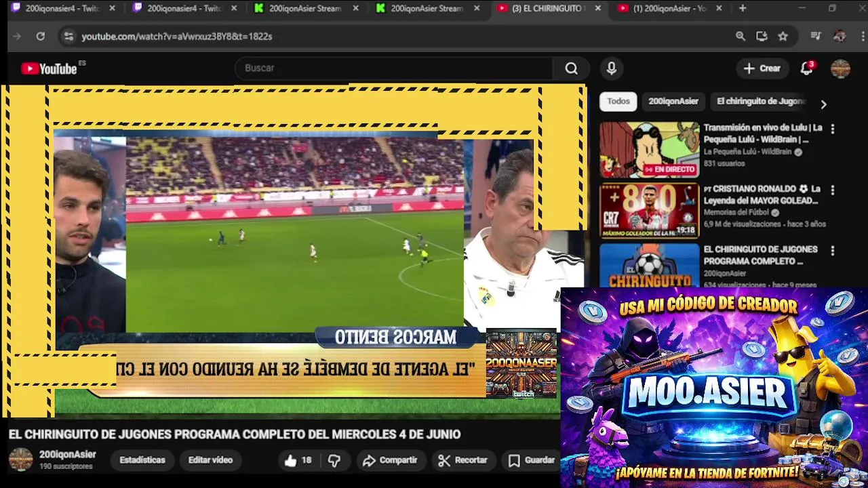Close the first 200iqonAsier Stream tab
Viewport: 868px width, 488px height.
coord(355,9)
